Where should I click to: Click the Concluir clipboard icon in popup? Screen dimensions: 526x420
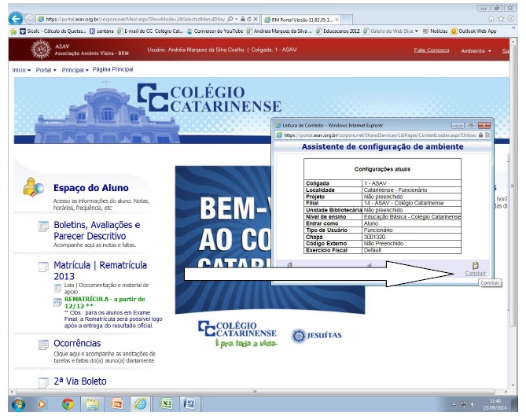pyautogui.click(x=476, y=266)
